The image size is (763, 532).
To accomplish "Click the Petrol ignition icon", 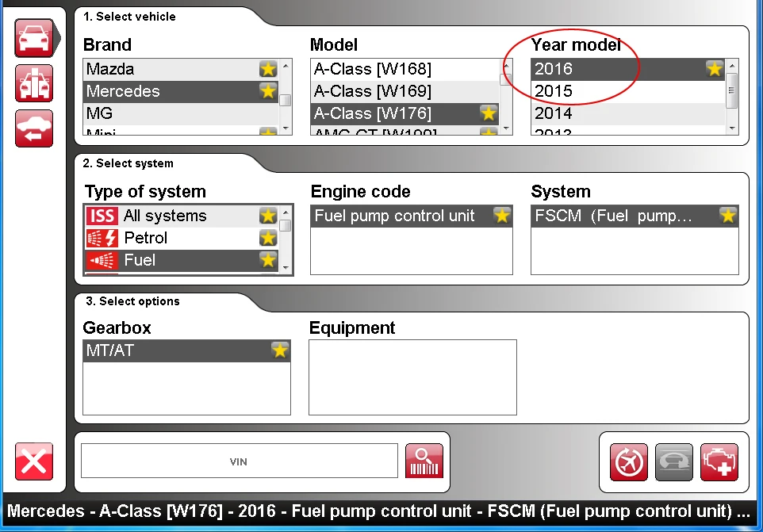I will [102, 238].
